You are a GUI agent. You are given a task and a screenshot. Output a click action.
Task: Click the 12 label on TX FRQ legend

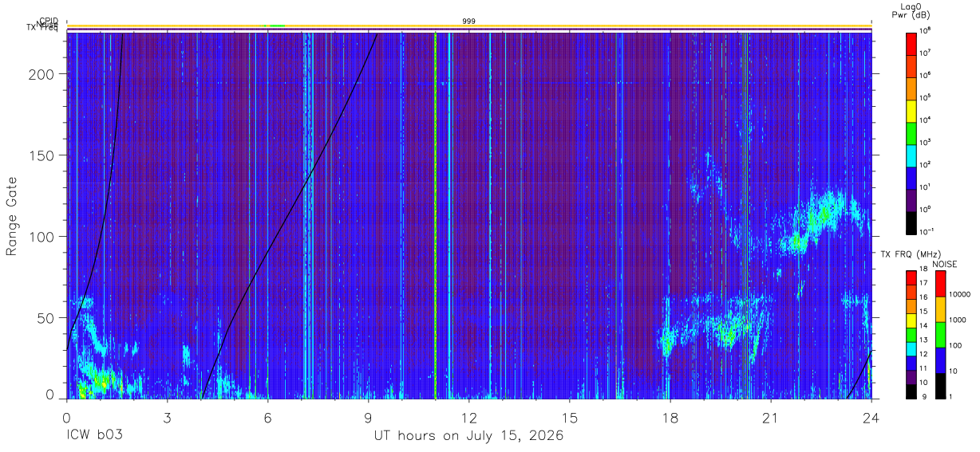pos(924,355)
